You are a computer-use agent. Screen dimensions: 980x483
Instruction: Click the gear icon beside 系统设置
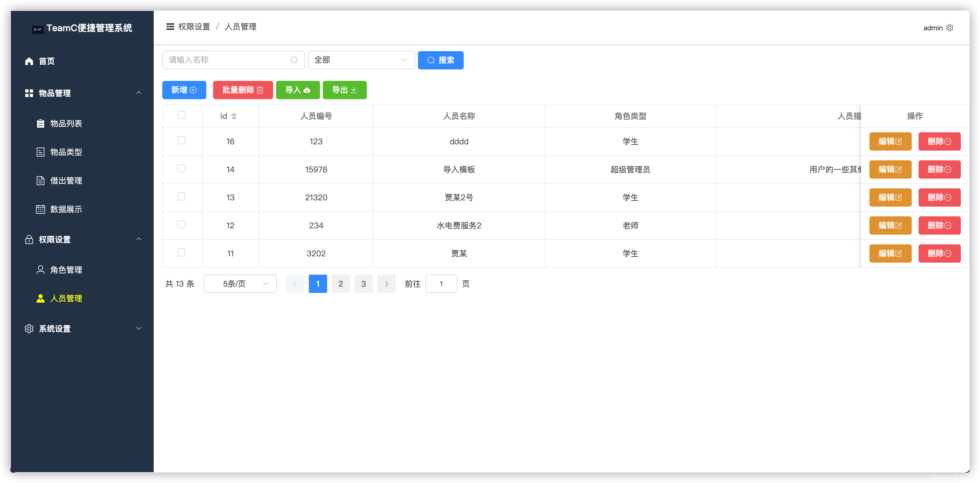(x=29, y=329)
